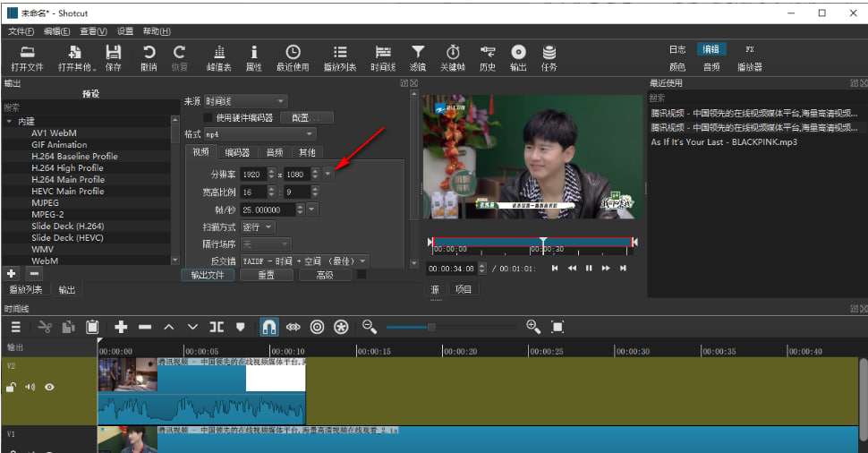Click the timeline zoom slider
The image size is (868, 453).
tap(431, 328)
